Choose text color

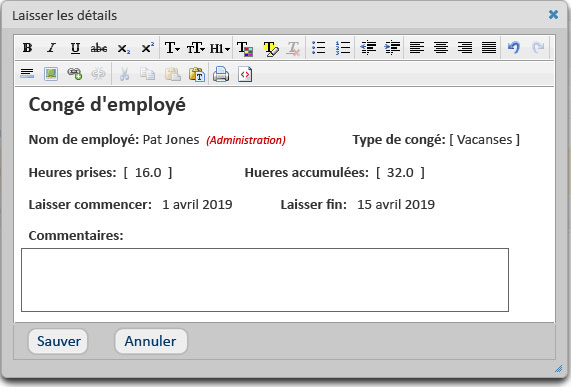245,48
